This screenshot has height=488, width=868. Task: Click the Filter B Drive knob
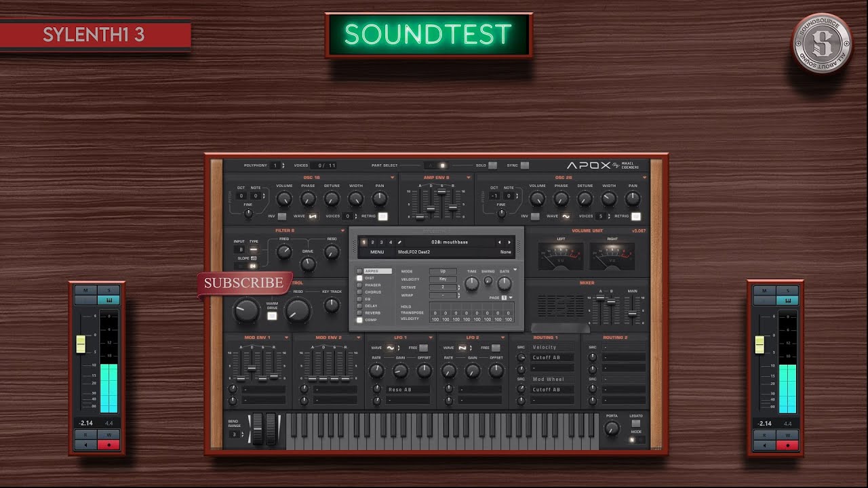click(x=308, y=264)
